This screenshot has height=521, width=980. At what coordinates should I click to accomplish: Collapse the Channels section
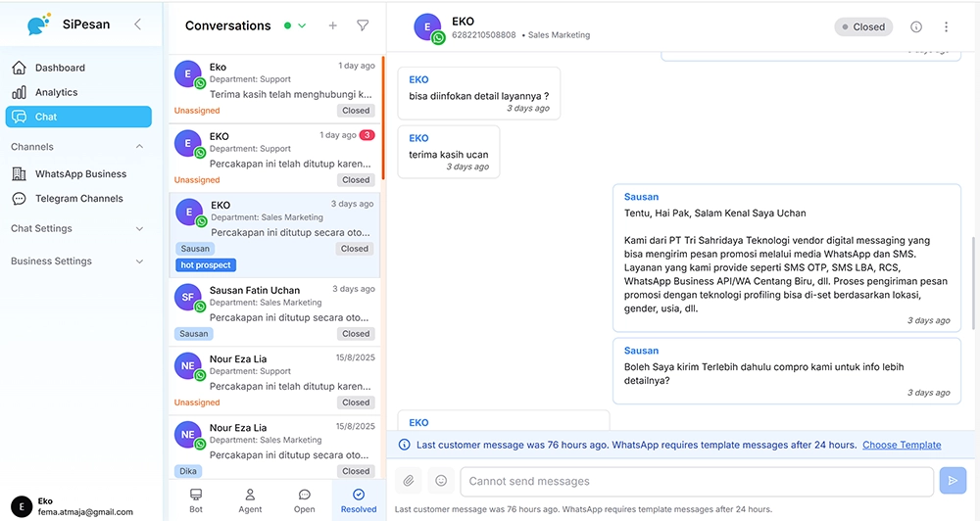(x=139, y=147)
